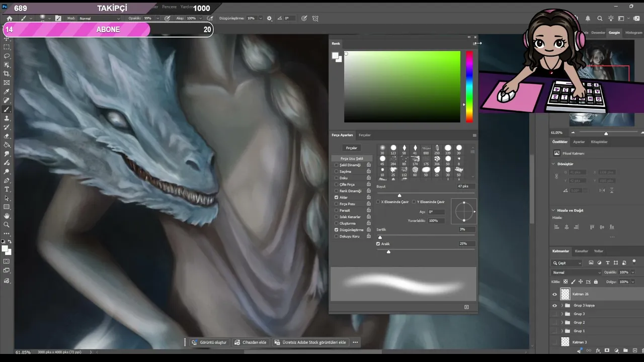Open layer blend mode Normal dropdown
Image resolution: width=644 pixels, height=362 pixels.
(x=577, y=273)
